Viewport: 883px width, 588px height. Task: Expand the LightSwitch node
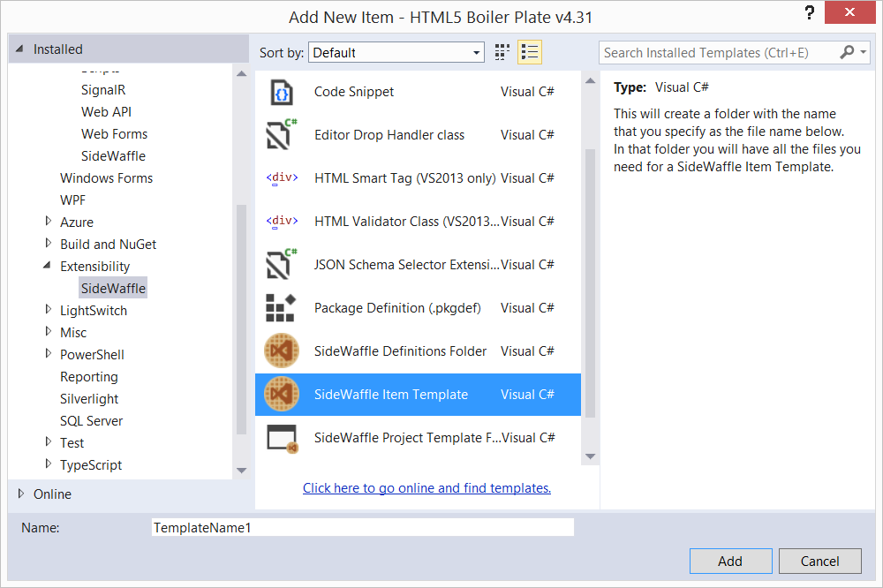(x=49, y=309)
